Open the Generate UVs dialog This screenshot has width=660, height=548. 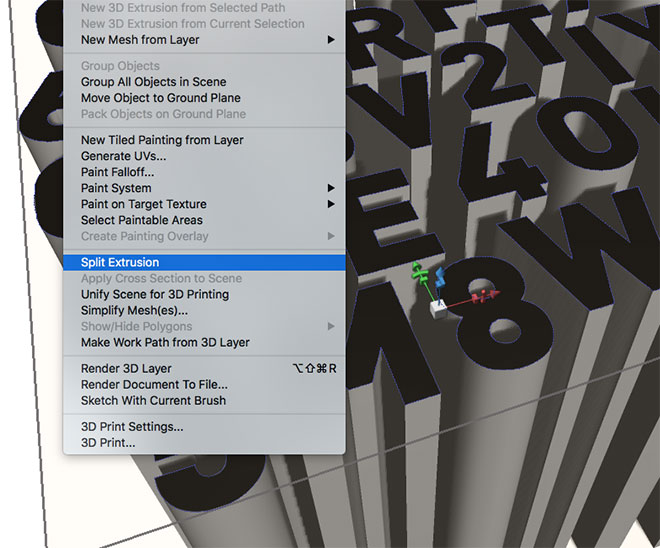click(x=123, y=156)
